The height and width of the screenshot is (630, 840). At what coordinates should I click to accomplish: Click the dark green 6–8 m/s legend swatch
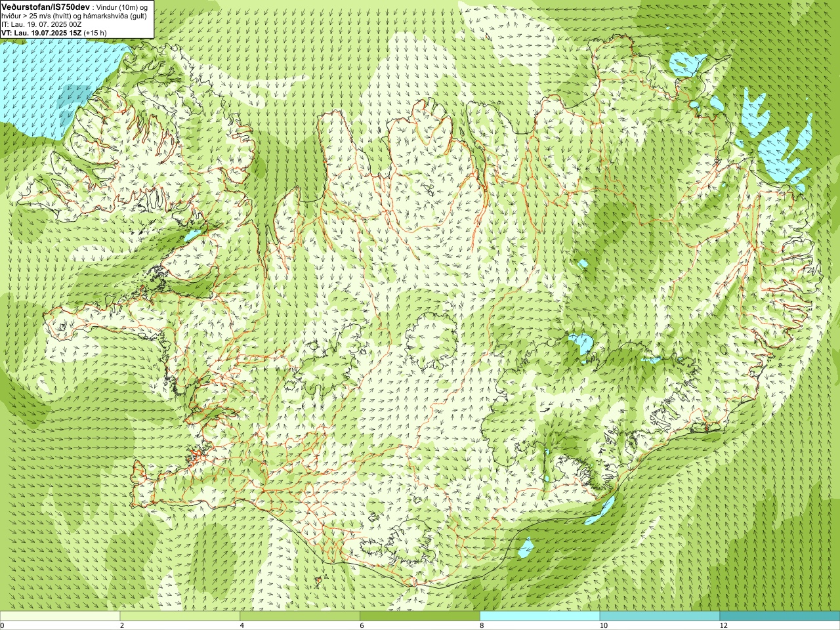coord(420,616)
